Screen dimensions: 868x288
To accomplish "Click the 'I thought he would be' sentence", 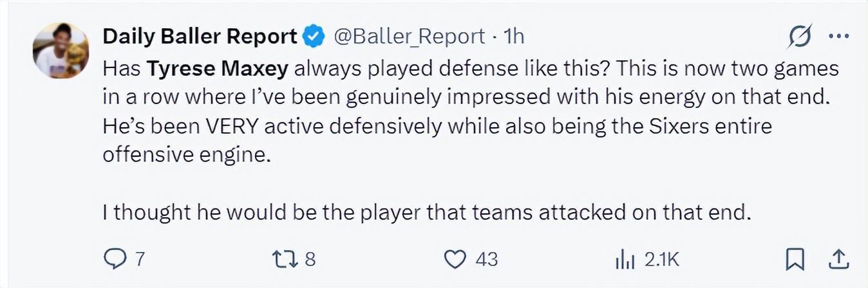I will (427, 213).
